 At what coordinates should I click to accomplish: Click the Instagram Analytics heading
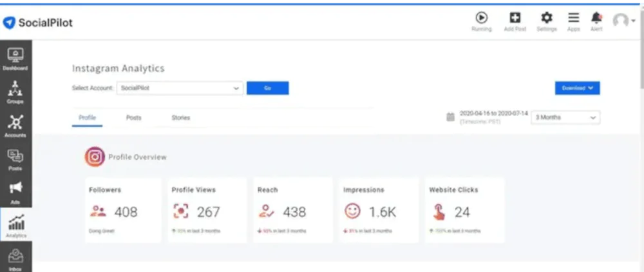click(118, 68)
